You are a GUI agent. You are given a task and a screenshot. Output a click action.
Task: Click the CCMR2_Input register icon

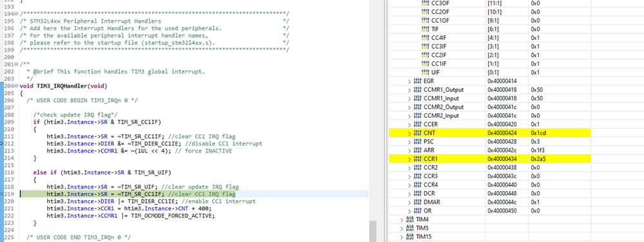(417, 116)
